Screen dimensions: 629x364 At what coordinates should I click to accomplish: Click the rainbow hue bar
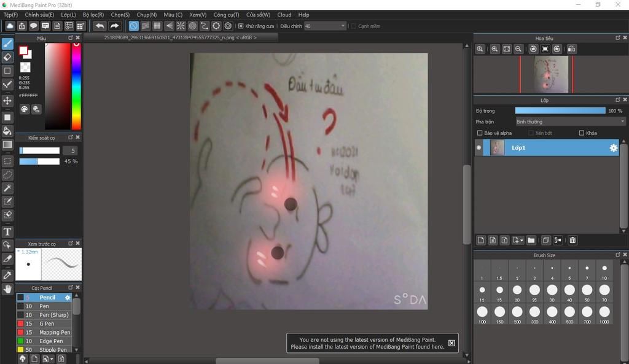tap(76, 86)
